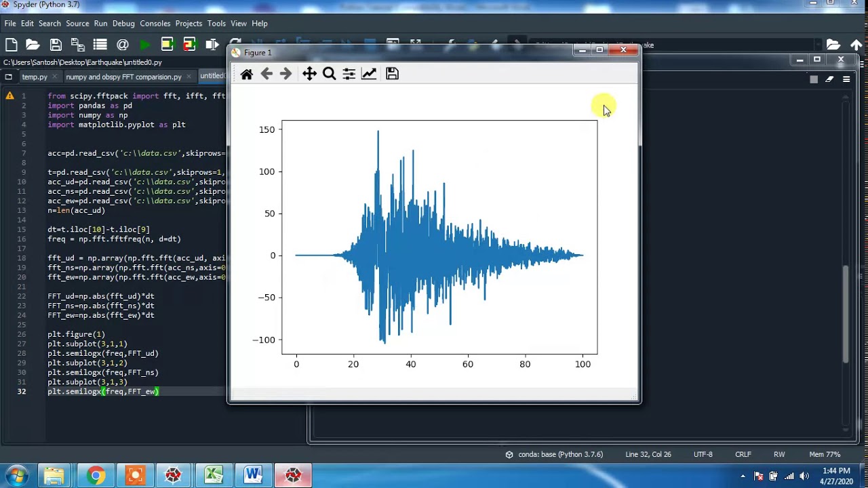868x488 pixels.
Task: Open Word from the taskbar
Action: (253, 475)
